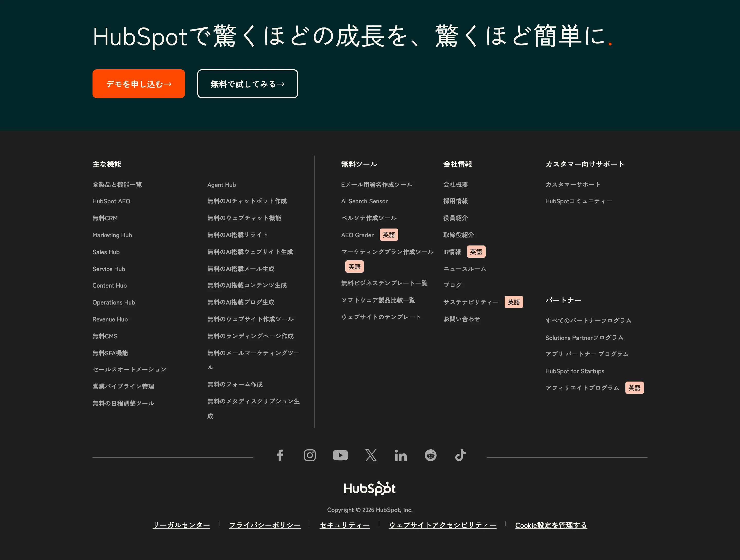Open the カスタマーサポート link
This screenshot has width=740, height=560.
click(573, 185)
